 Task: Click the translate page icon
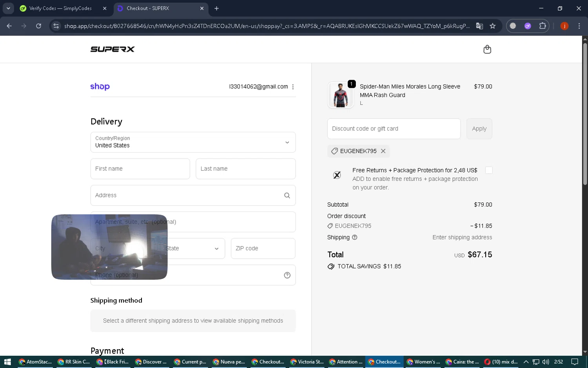pyautogui.click(x=479, y=26)
